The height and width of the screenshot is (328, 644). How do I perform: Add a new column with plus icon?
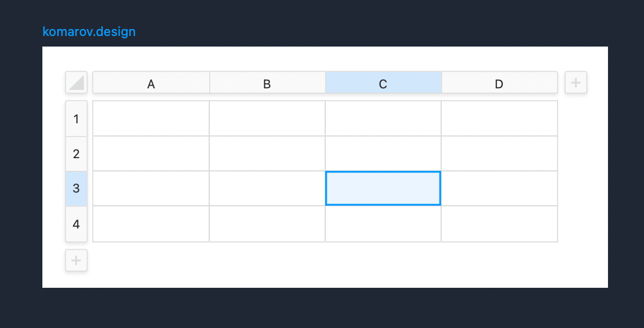click(576, 83)
